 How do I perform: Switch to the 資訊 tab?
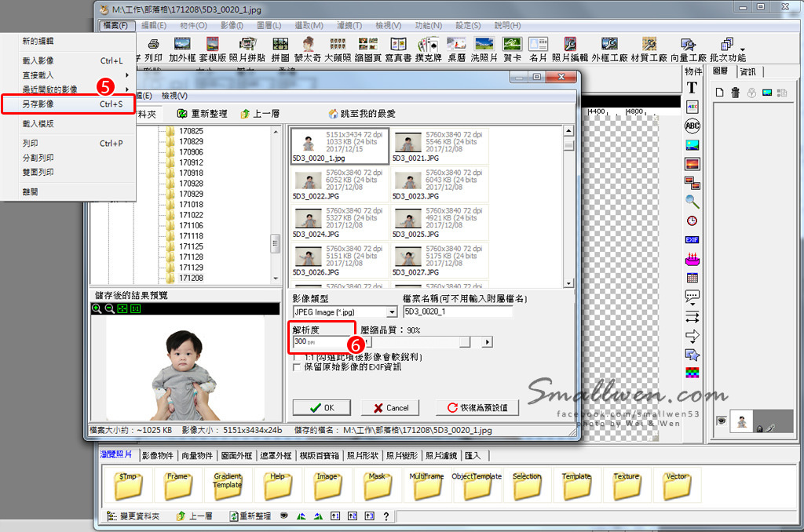tap(747, 71)
